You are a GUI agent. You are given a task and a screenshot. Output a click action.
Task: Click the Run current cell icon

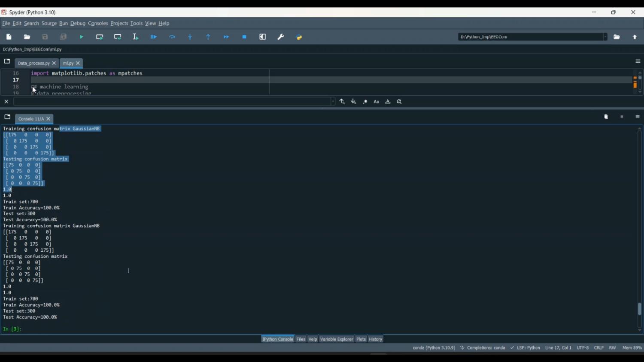coord(100,37)
